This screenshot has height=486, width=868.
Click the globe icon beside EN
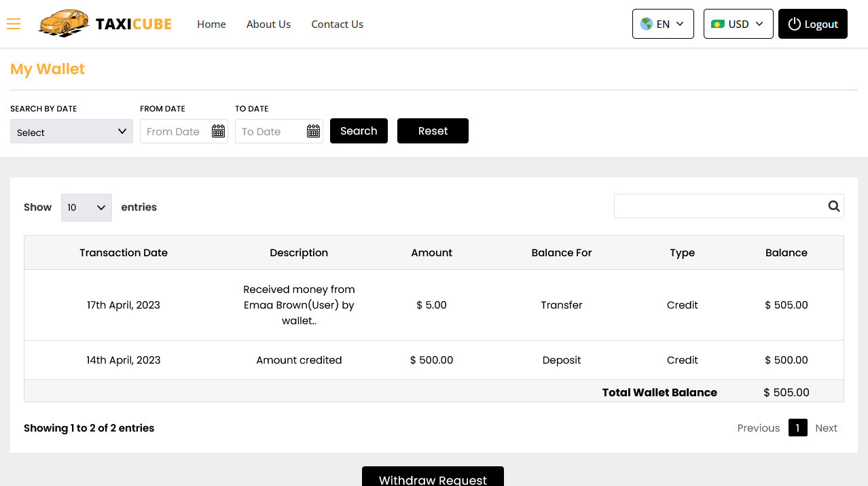(646, 23)
